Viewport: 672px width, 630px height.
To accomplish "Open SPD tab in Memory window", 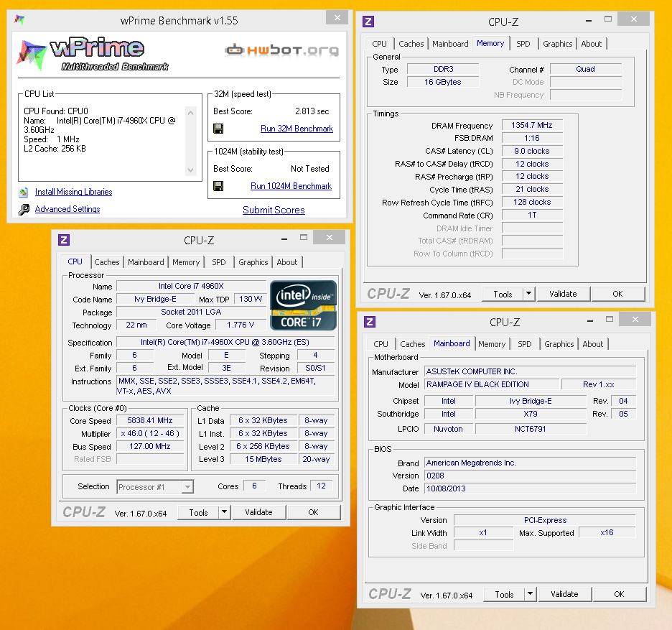I will tap(523, 44).
